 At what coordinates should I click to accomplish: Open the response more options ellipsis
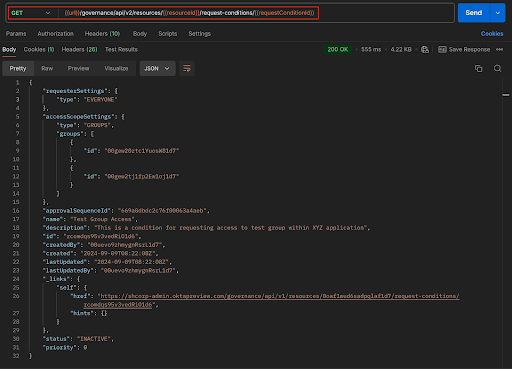(x=499, y=50)
